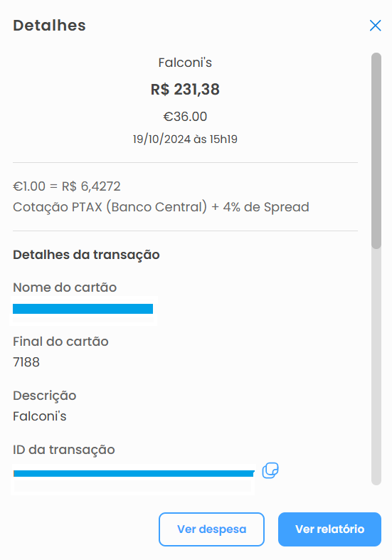Image resolution: width=392 pixels, height=560 pixels.
Task: Copy the transaction ID with copy icon
Action: tap(270, 470)
